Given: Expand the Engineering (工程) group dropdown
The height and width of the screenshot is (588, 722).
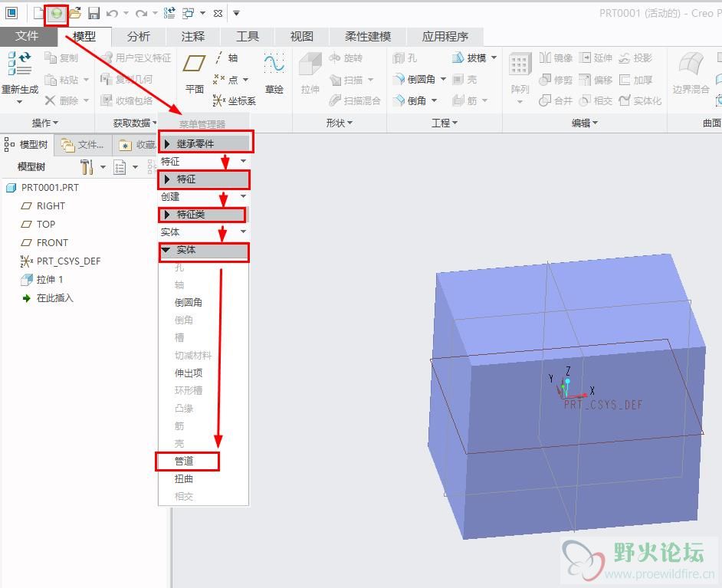Looking at the screenshot, I should point(445,123).
